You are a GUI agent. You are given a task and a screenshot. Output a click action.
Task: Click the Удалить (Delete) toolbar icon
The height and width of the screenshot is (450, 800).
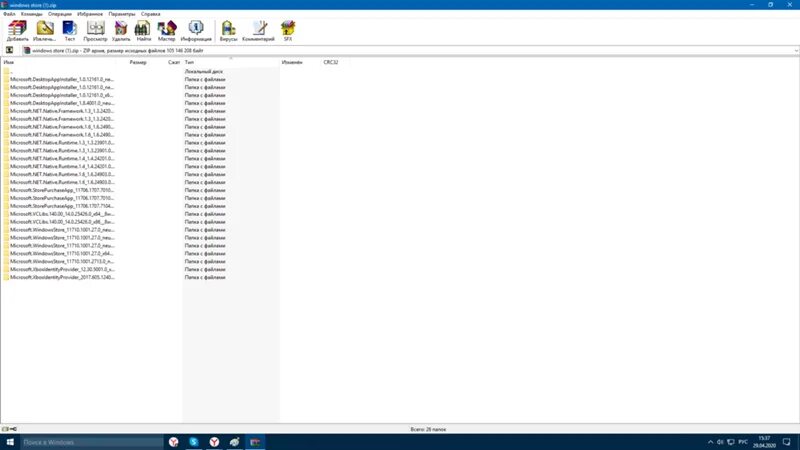(121, 31)
